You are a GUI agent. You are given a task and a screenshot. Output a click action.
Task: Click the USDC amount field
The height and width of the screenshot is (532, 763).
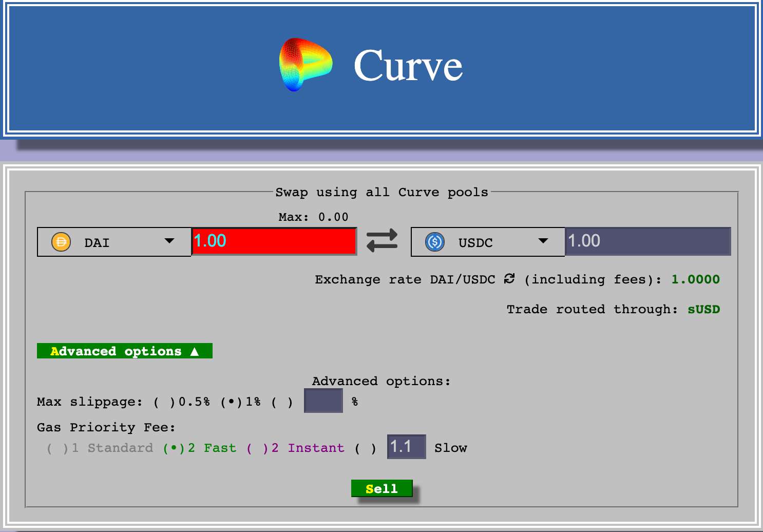tap(647, 241)
